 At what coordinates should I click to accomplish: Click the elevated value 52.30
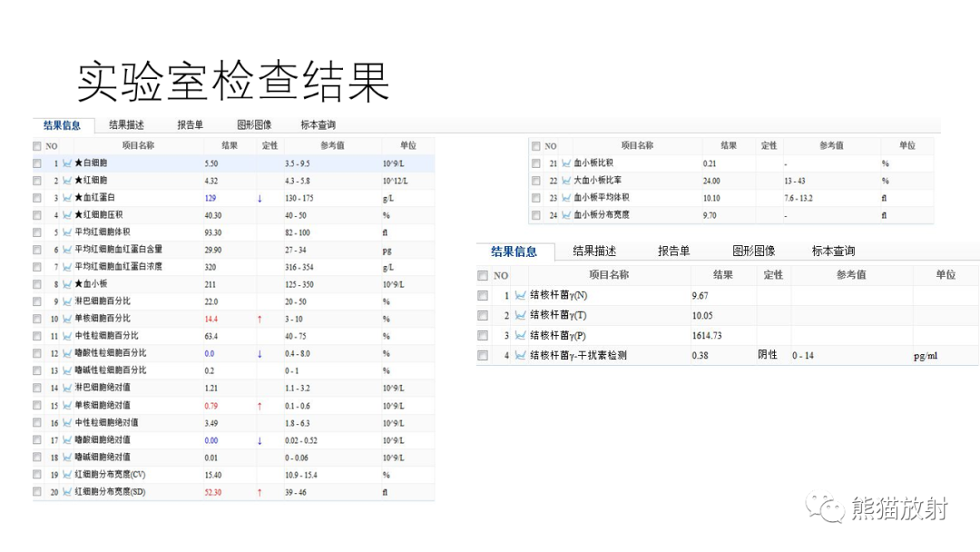(x=213, y=493)
